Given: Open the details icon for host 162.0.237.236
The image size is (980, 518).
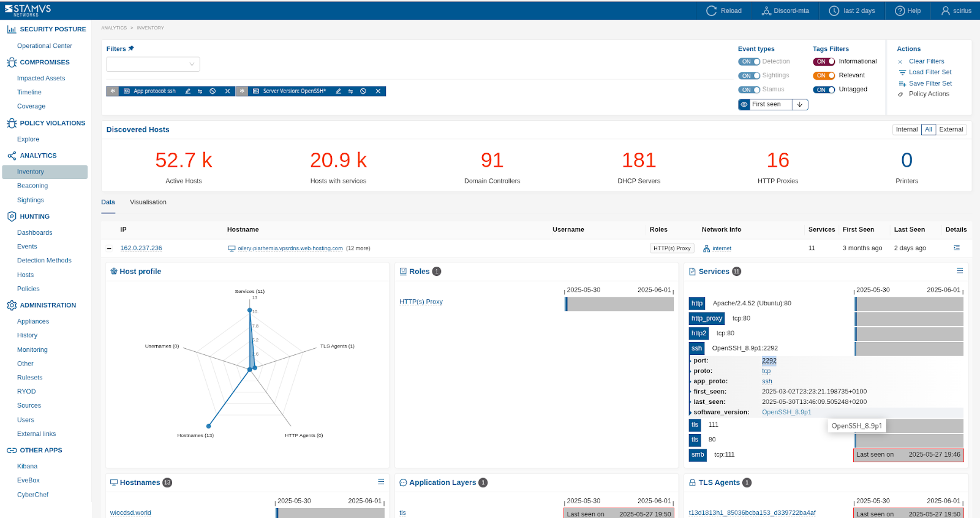Looking at the screenshot, I should (x=956, y=248).
